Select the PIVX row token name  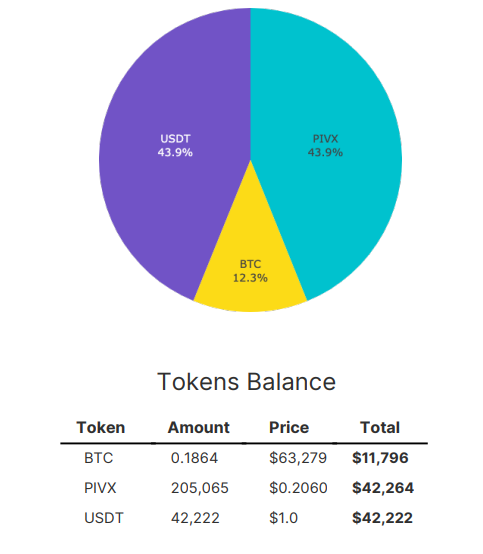100,488
